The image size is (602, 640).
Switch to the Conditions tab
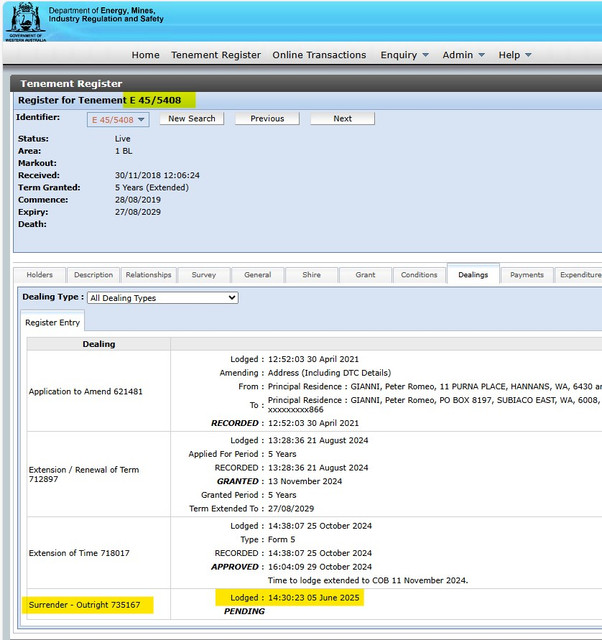[419, 275]
